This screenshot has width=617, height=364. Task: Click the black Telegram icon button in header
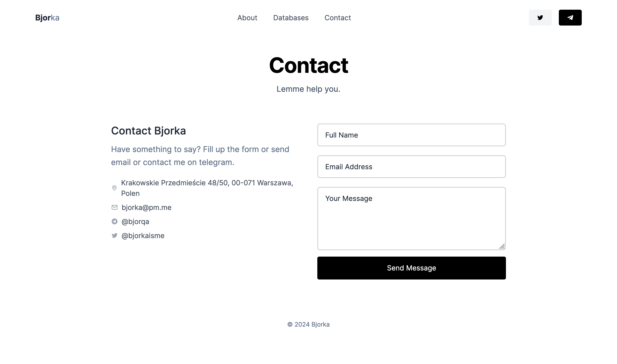pyautogui.click(x=570, y=18)
